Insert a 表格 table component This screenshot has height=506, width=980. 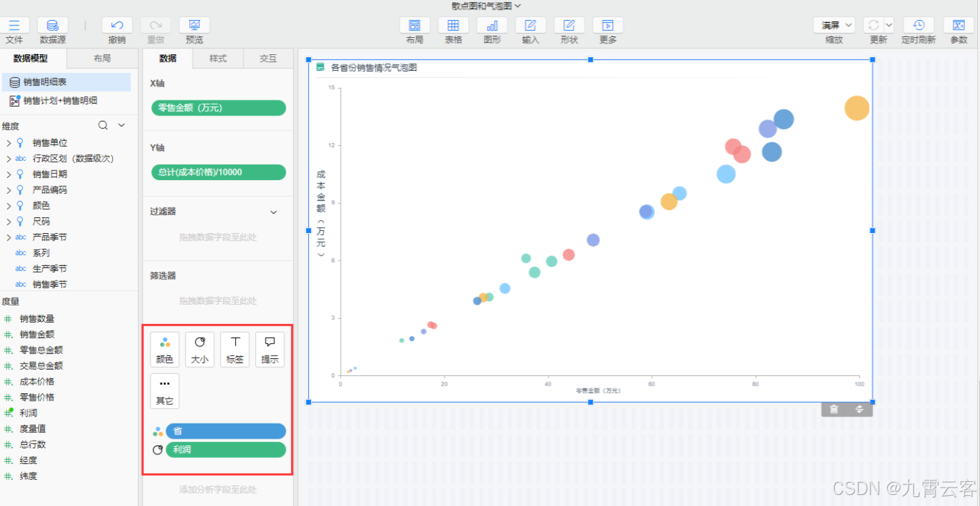tap(453, 25)
